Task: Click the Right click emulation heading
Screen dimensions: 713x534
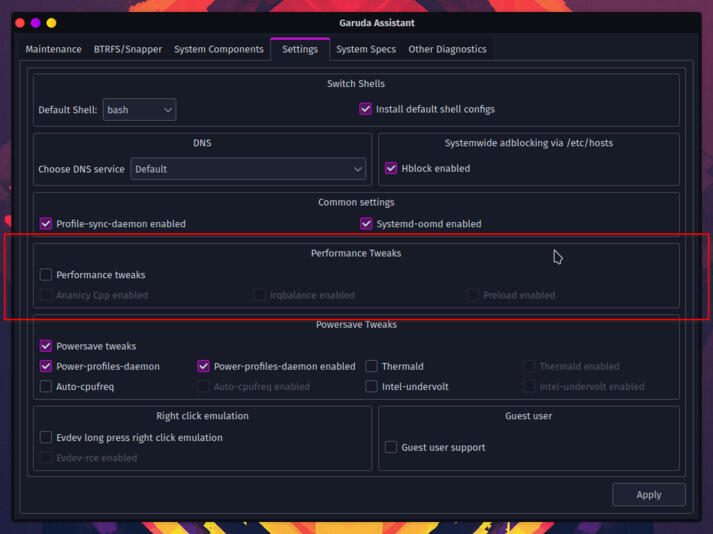Action: point(202,416)
